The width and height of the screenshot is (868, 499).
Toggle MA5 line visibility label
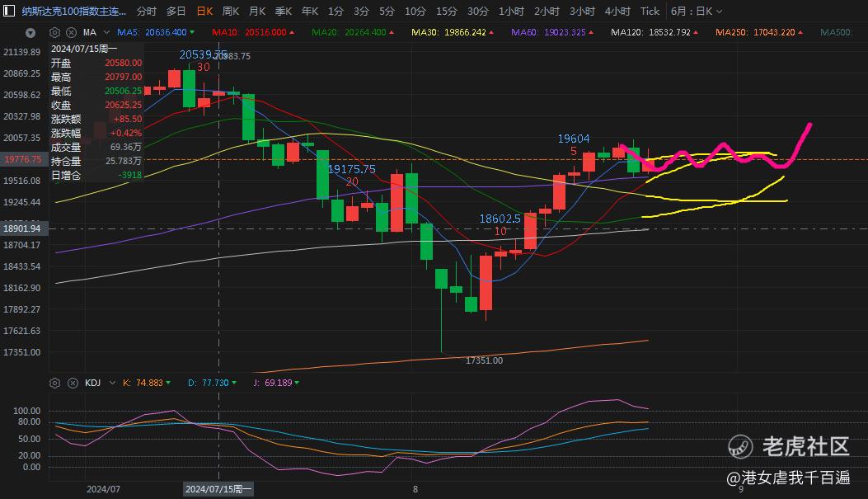[156, 32]
